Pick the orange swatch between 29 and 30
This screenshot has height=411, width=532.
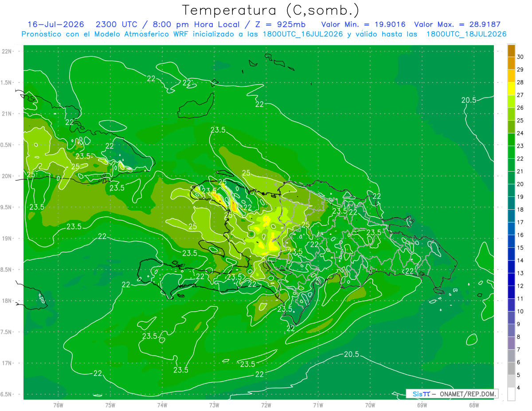click(511, 63)
